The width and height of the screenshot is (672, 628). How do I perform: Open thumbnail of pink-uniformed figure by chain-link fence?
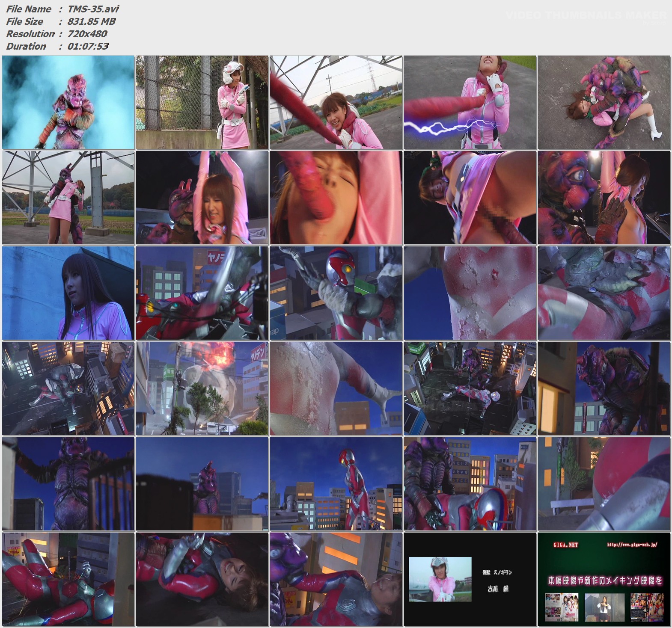[202, 102]
